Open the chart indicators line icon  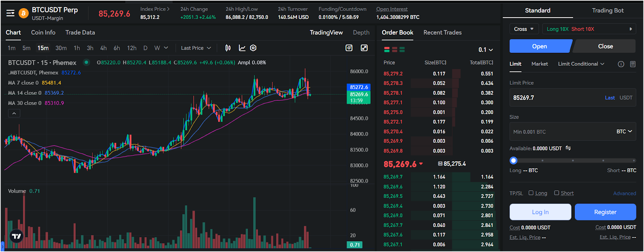(242, 48)
